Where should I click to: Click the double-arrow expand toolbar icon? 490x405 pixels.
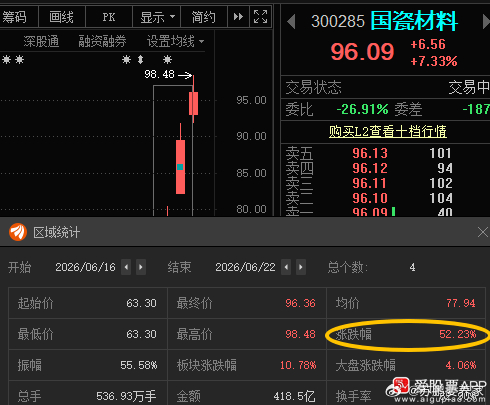tap(238, 16)
